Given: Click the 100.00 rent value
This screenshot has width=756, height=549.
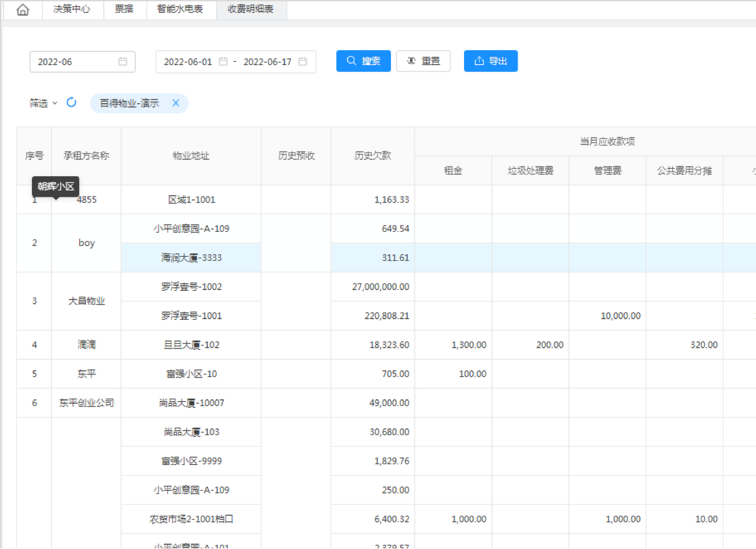Looking at the screenshot, I should coord(473,373).
